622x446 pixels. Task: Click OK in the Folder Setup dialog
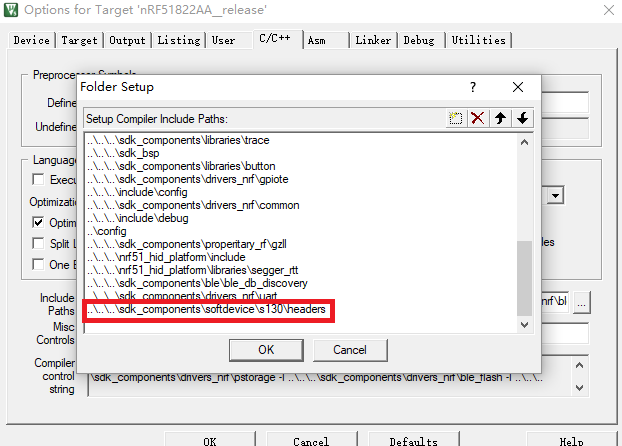click(x=266, y=350)
